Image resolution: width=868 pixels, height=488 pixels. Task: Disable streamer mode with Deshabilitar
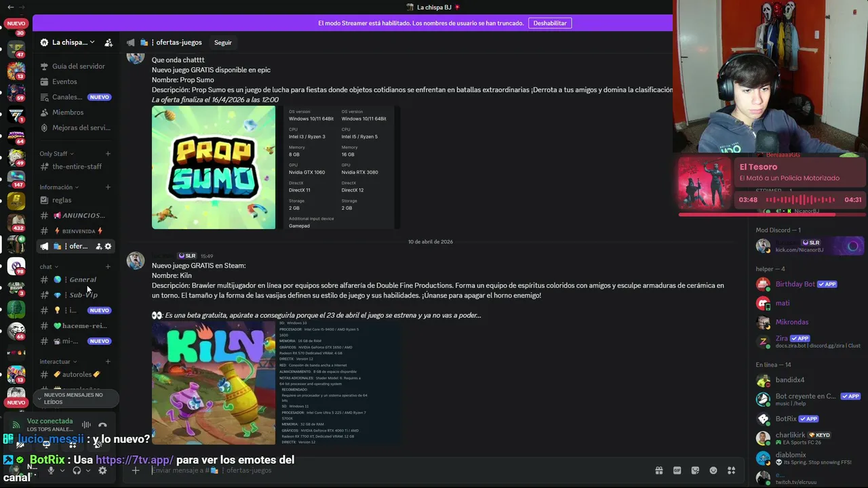pyautogui.click(x=550, y=23)
